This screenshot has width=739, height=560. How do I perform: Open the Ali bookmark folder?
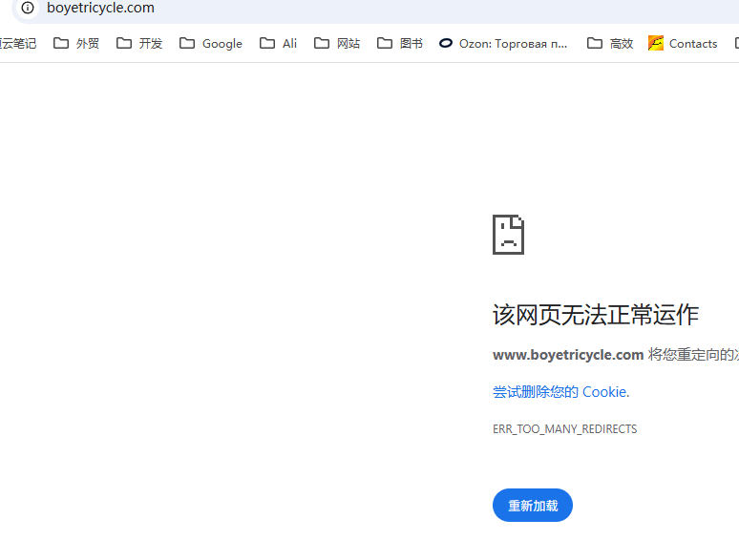click(278, 43)
